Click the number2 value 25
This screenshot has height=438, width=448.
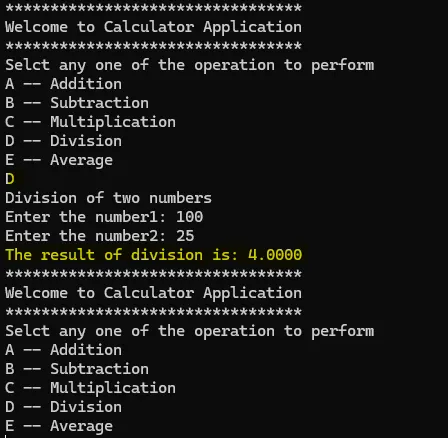click(x=185, y=236)
